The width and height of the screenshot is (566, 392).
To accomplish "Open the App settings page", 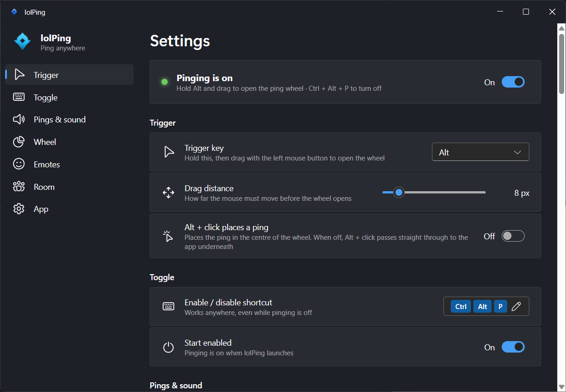I will click(69, 209).
